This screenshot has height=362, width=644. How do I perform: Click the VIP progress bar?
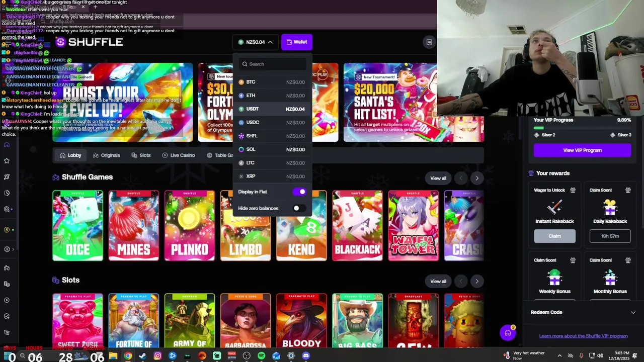[582, 128]
